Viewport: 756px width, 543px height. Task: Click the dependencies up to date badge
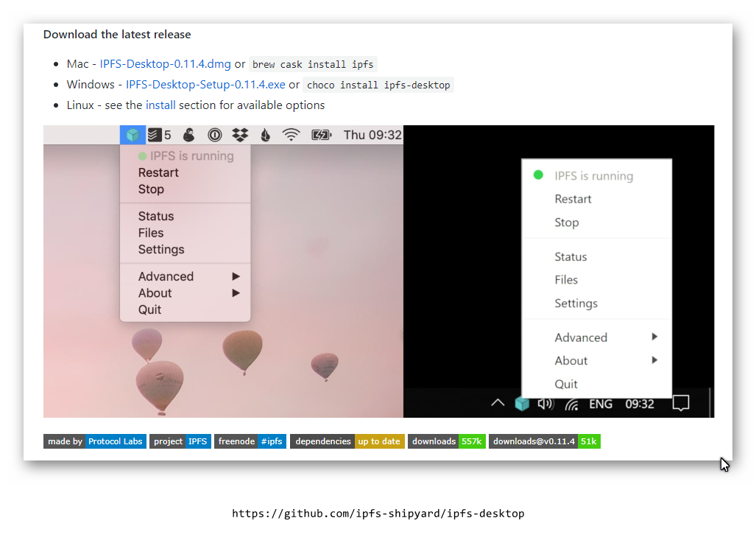coord(347,441)
